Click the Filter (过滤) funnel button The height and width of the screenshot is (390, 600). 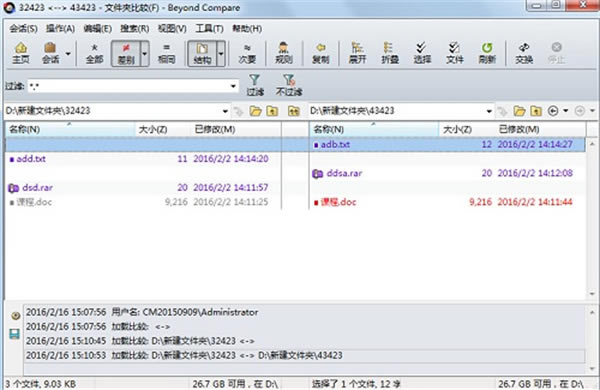click(x=255, y=85)
